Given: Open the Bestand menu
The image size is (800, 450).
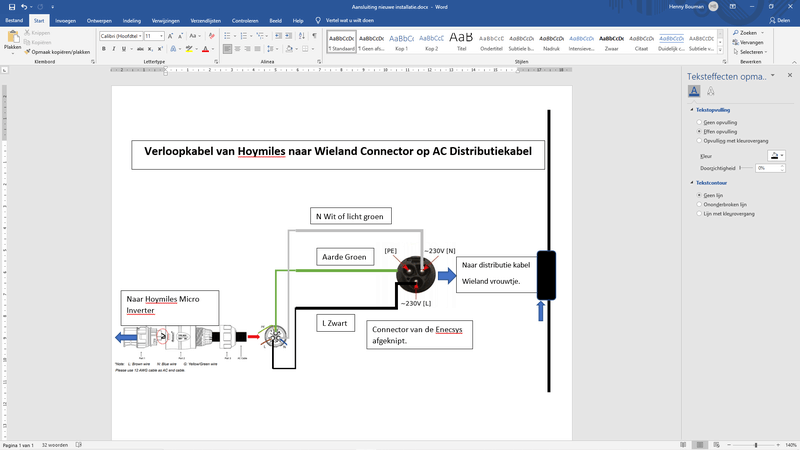Looking at the screenshot, I should (x=14, y=20).
